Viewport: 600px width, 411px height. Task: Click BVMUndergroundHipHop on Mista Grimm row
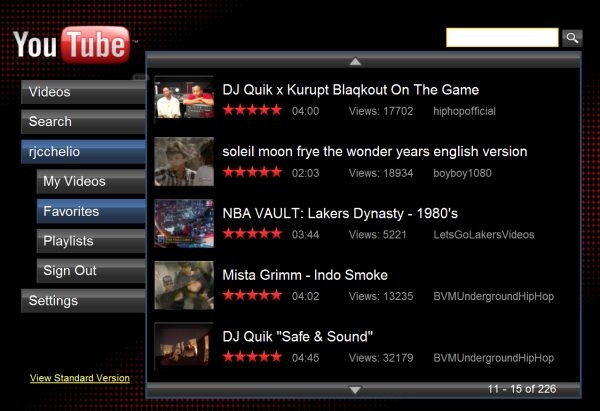tap(493, 297)
